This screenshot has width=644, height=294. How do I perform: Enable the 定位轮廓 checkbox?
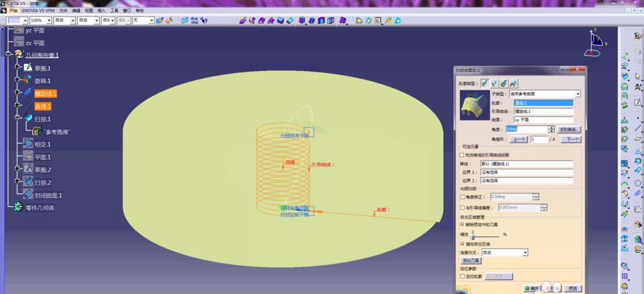tap(462, 277)
